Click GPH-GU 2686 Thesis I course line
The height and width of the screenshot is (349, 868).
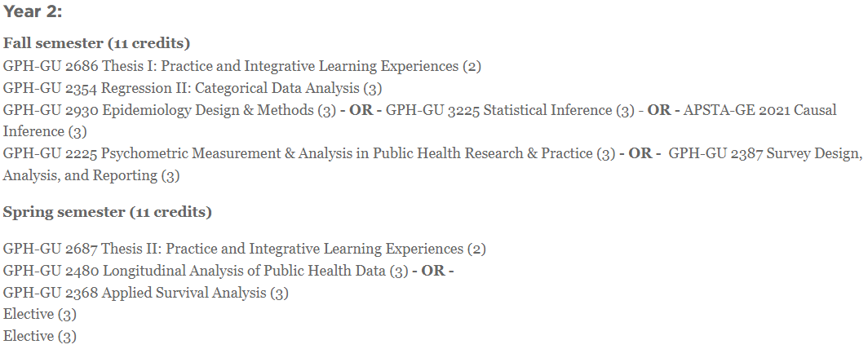pos(242,66)
